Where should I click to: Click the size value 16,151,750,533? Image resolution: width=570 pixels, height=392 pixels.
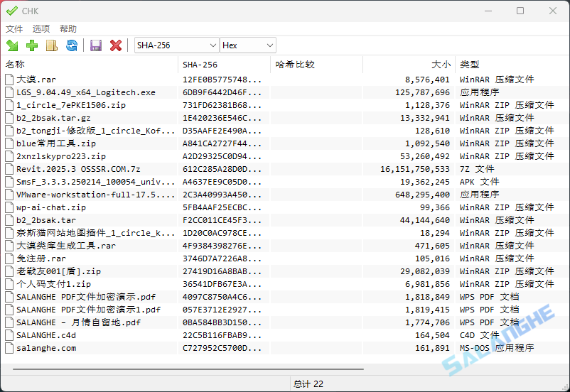(415, 169)
